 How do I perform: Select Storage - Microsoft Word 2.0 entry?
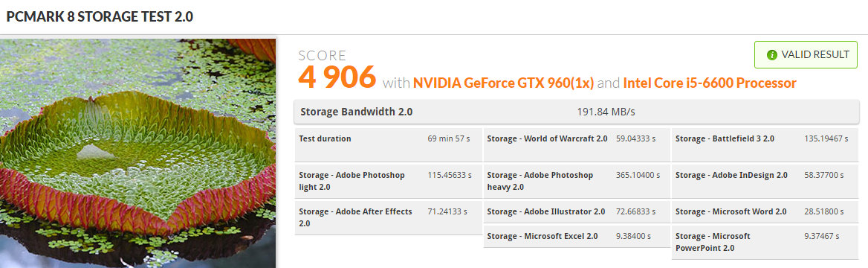click(765, 211)
